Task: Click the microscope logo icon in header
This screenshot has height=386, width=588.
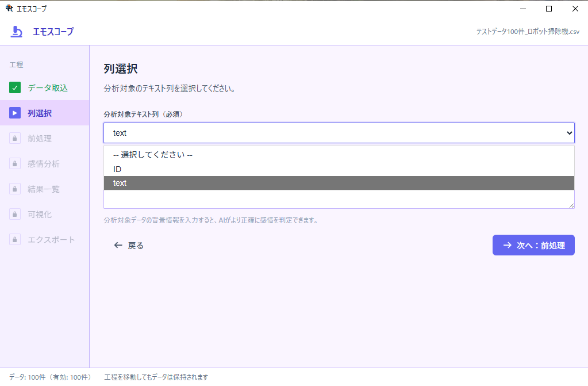Action: click(16, 32)
